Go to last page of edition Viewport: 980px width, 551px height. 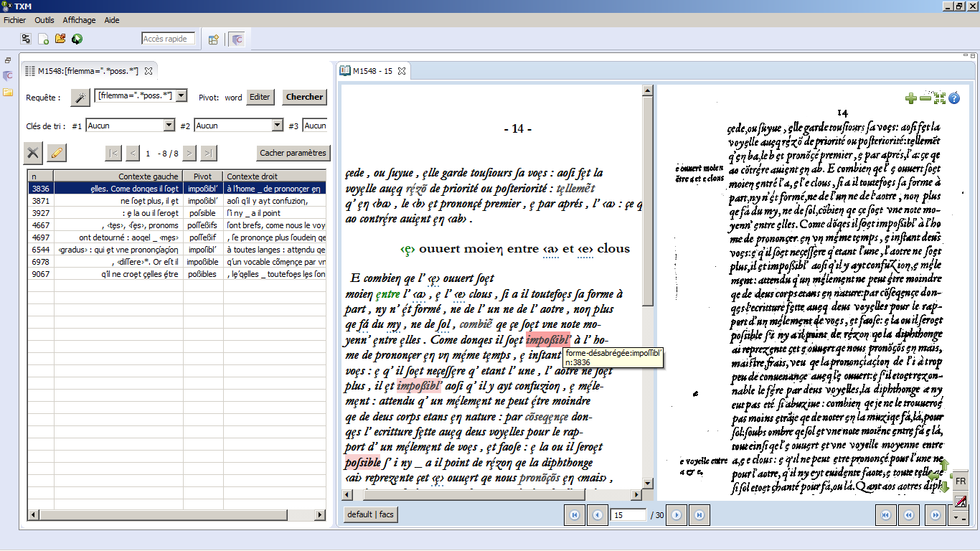click(699, 514)
